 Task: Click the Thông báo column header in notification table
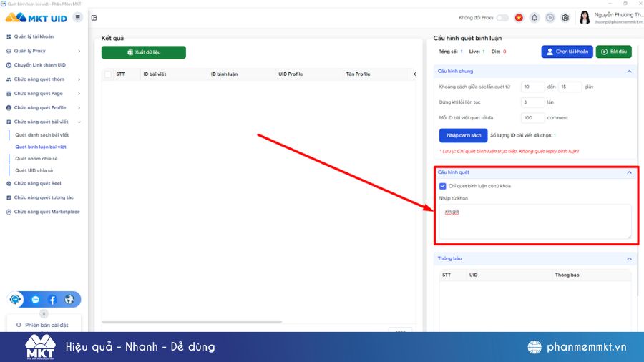[567, 275]
